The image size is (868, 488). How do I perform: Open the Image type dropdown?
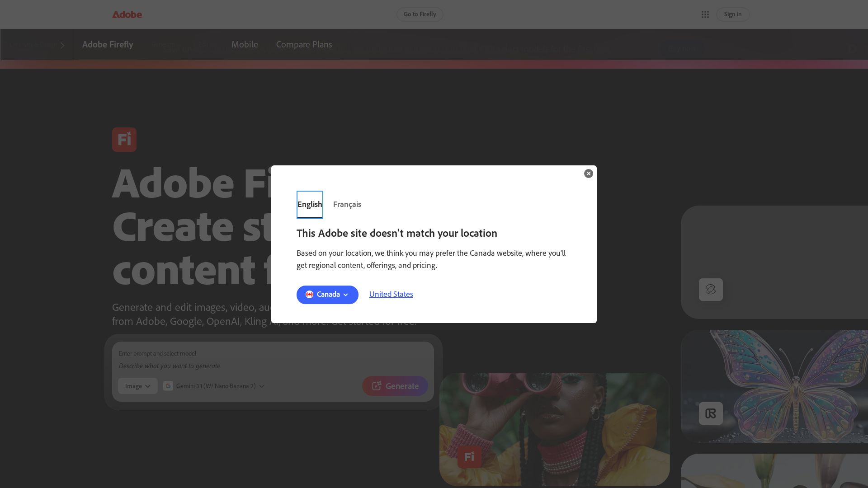[x=138, y=386]
